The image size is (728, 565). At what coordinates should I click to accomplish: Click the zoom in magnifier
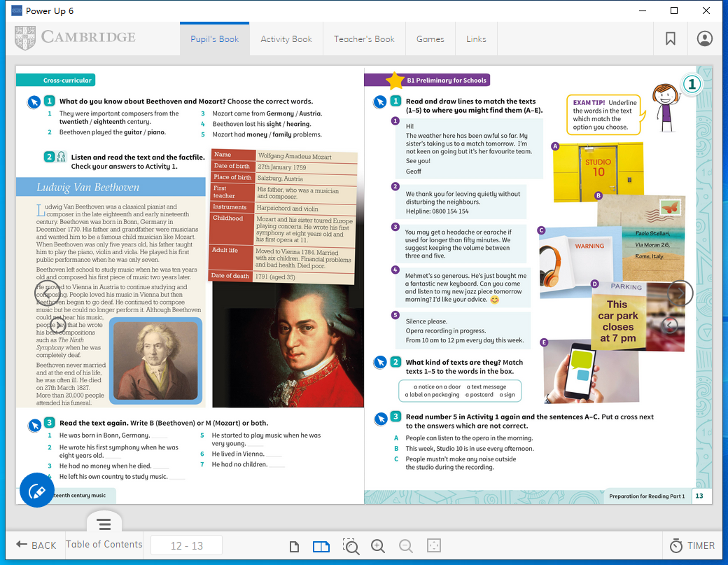click(378, 546)
